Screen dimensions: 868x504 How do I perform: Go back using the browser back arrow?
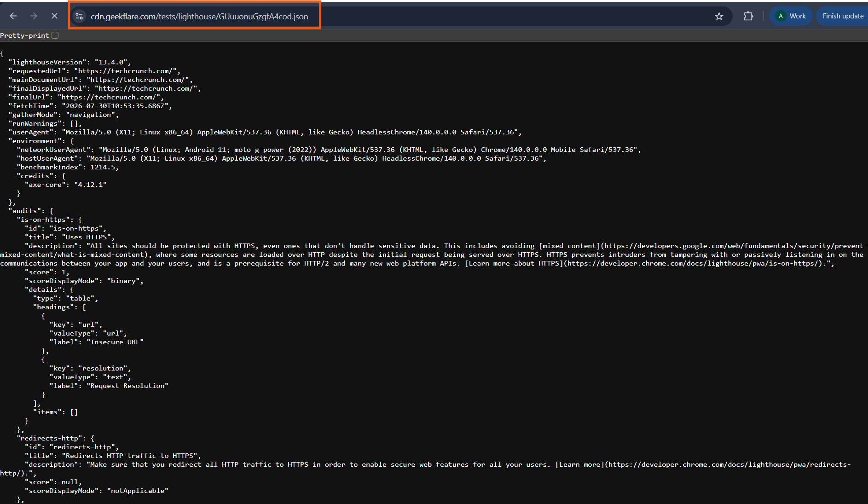(13, 16)
